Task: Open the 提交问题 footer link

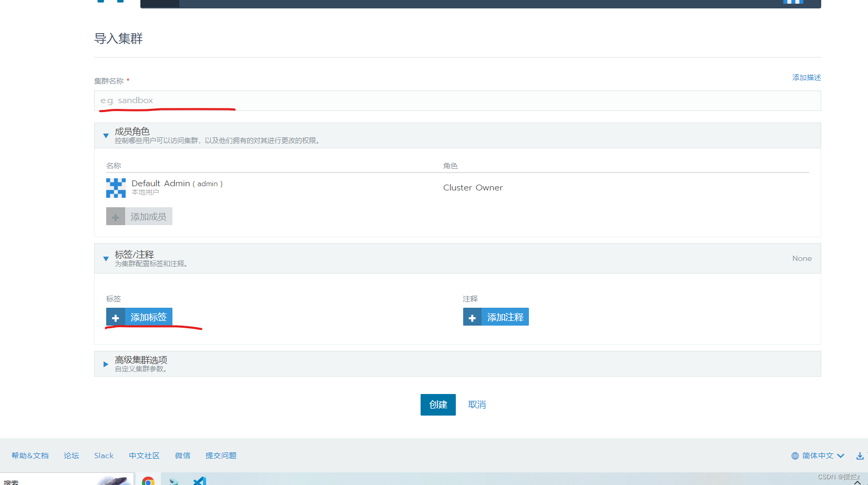Action: click(221, 456)
